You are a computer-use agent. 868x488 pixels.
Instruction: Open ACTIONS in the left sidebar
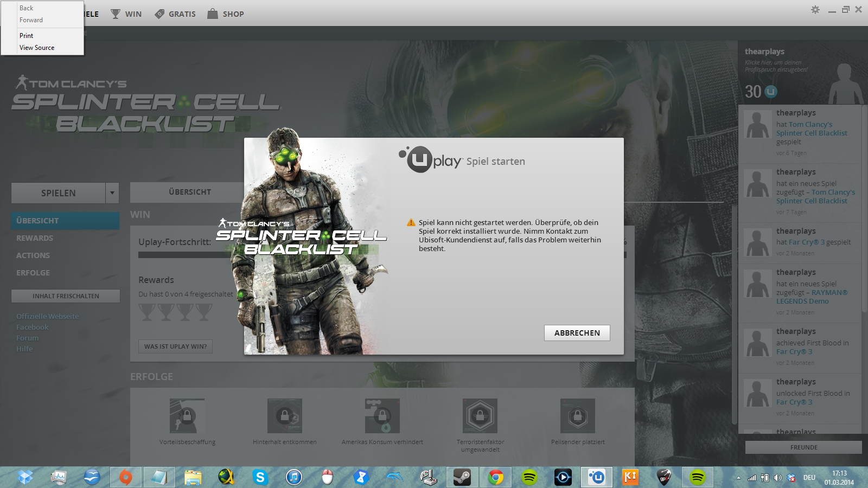tap(33, 255)
